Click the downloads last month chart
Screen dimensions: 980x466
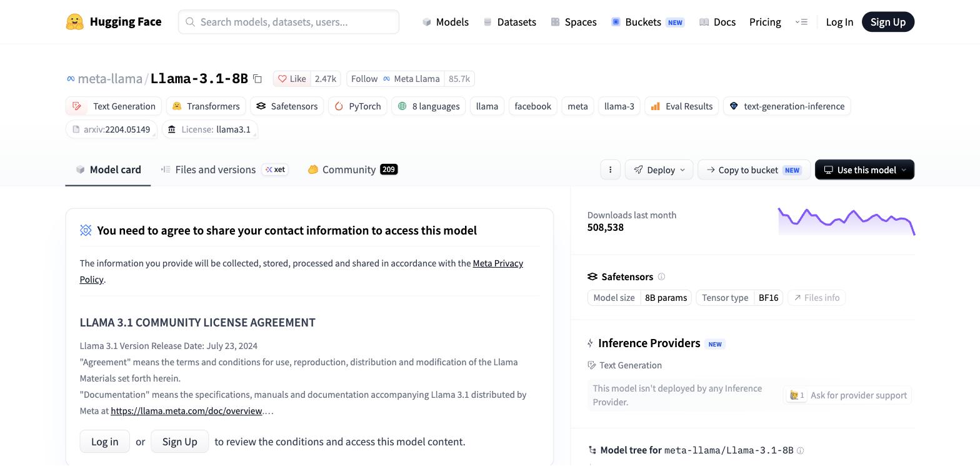[846, 221]
